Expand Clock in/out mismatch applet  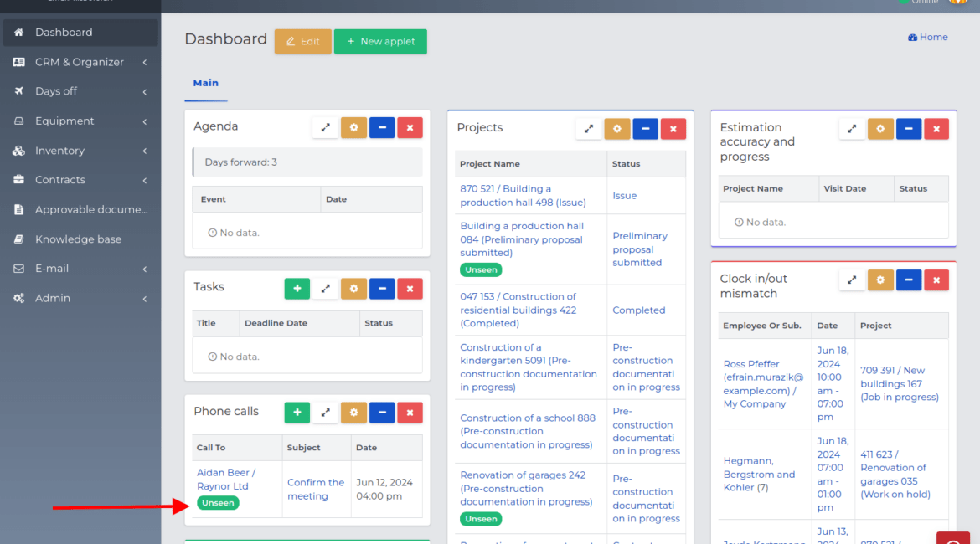[852, 280]
